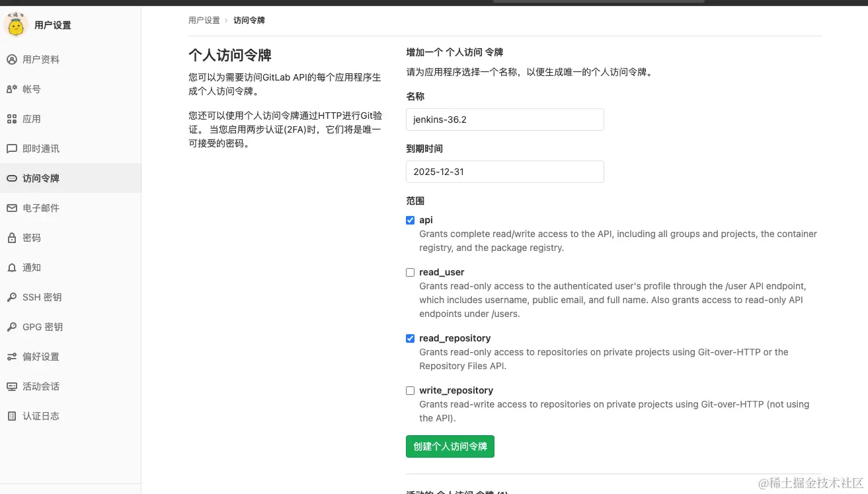Screen dimensions: 868x494
Task: Click the 通知 bell icon
Action: click(12, 267)
